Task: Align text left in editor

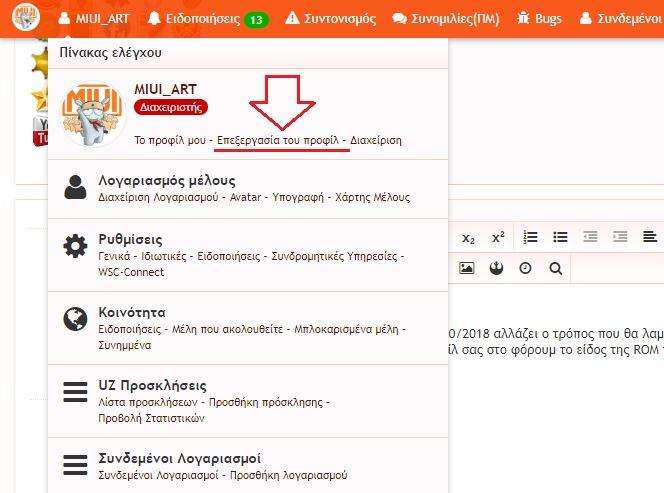Action: click(x=650, y=237)
